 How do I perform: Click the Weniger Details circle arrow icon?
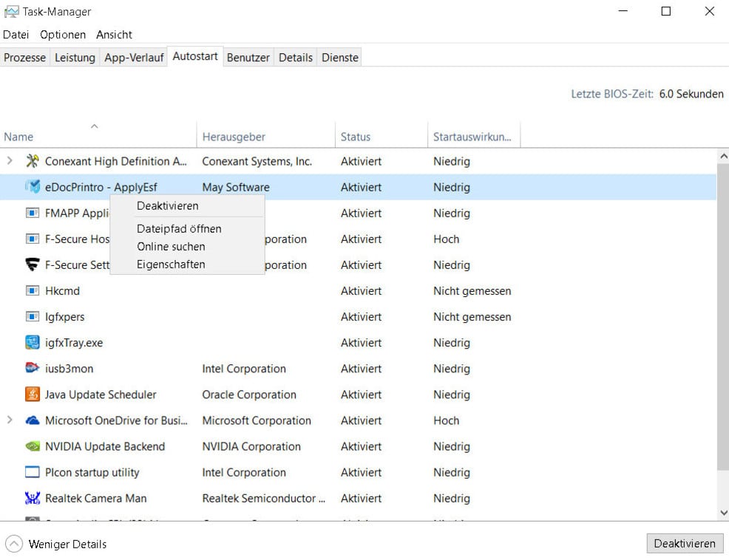[x=14, y=544]
